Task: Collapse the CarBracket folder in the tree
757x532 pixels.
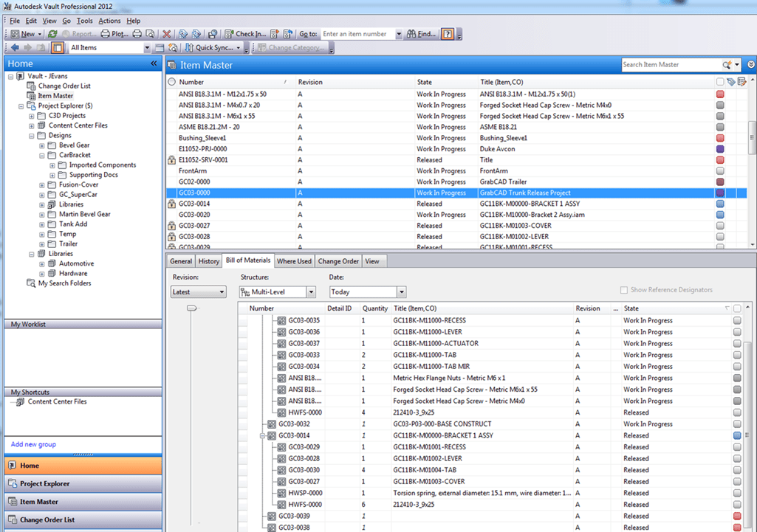Action: [x=42, y=155]
